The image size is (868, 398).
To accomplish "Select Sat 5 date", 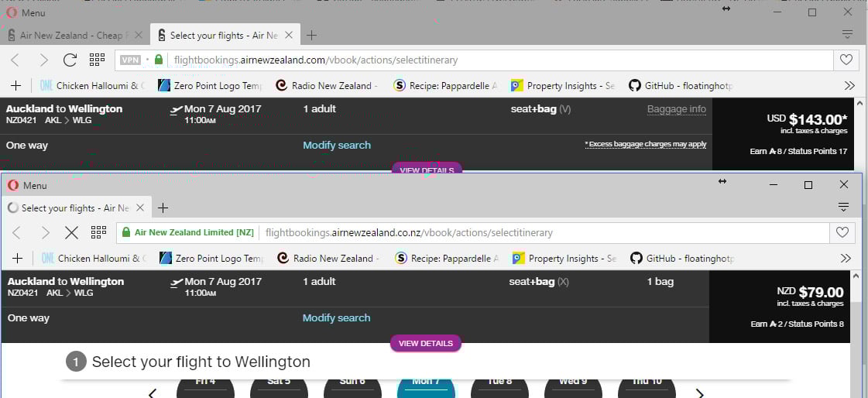I will click(x=279, y=387).
